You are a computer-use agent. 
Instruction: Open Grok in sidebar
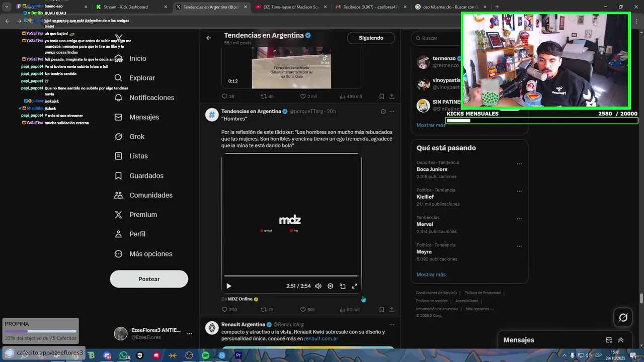(x=129, y=137)
